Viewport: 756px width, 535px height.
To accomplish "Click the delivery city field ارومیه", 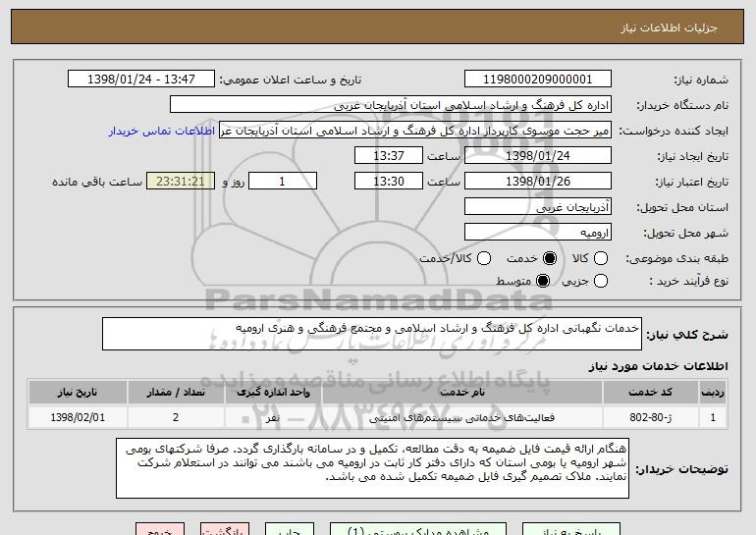I will coord(538,233).
